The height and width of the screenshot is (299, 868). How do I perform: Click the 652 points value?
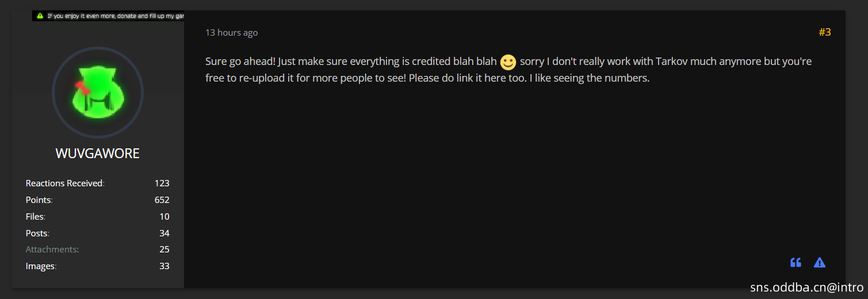162,200
